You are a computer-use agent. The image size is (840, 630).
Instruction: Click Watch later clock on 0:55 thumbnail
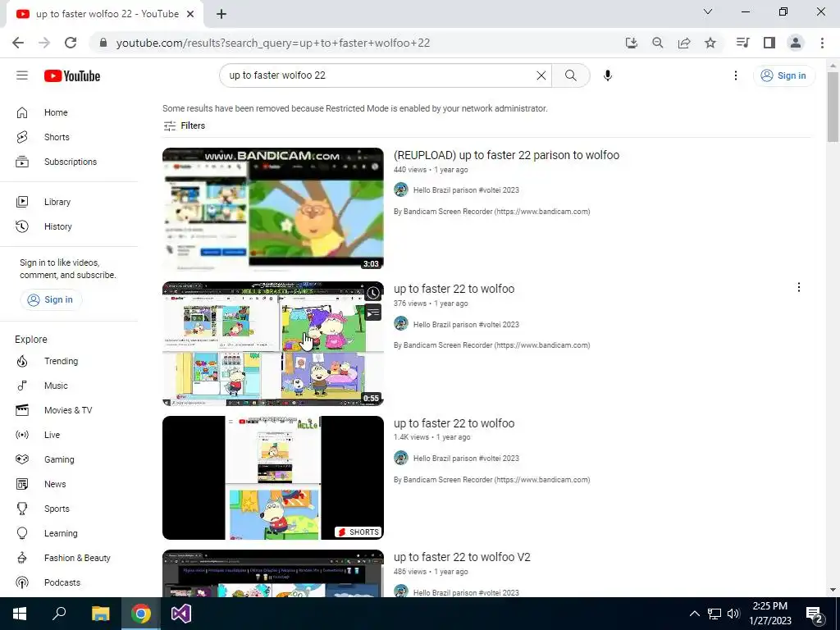[x=373, y=293]
